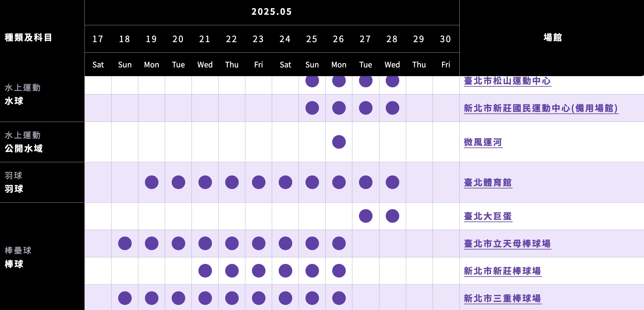The height and width of the screenshot is (310, 644).
Task: Open 新北市新莊棒球場 venue link
Action: pyautogui.click(x=503, y=271)
